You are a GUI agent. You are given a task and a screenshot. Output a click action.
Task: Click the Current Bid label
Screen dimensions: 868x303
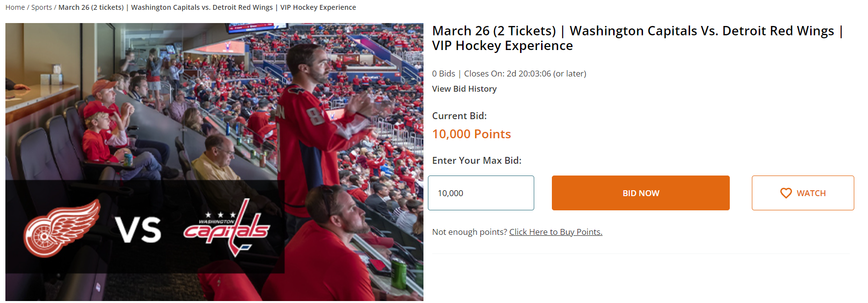click(459, 116)
